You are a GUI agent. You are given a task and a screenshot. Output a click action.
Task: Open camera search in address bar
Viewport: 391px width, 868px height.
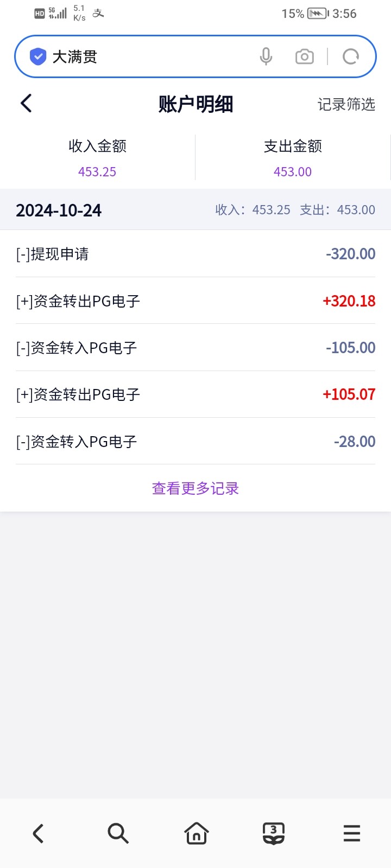tap(304, 56)
